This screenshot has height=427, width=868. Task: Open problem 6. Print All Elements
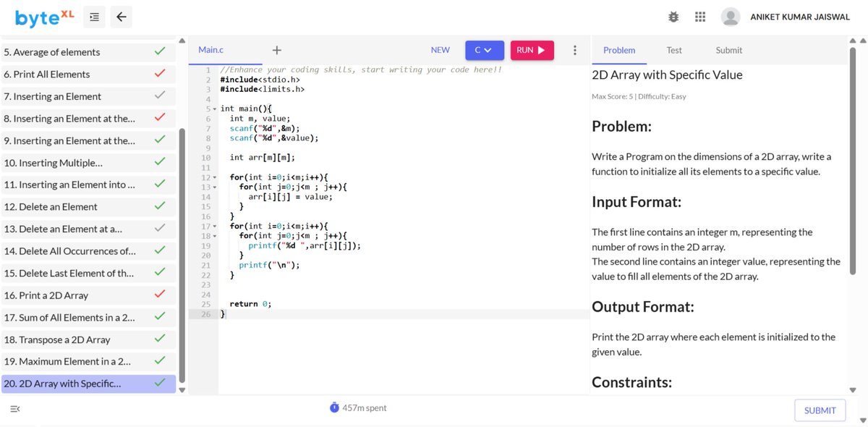click(88, 74)
